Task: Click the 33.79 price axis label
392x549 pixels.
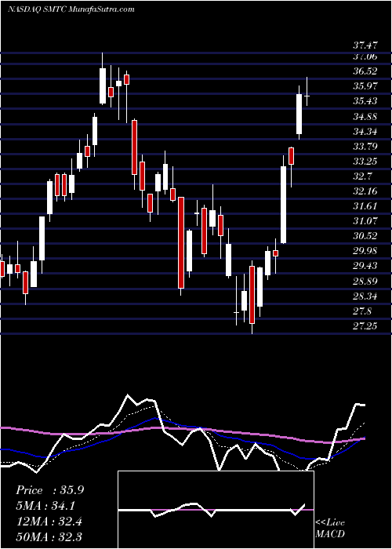Action: coord(365,146)
